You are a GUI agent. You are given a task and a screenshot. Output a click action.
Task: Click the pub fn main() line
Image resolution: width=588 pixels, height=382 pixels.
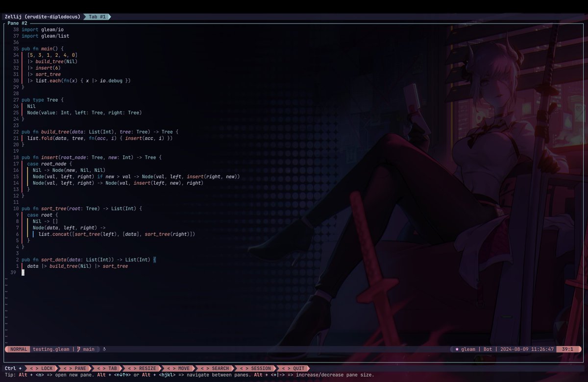[43, 48]
